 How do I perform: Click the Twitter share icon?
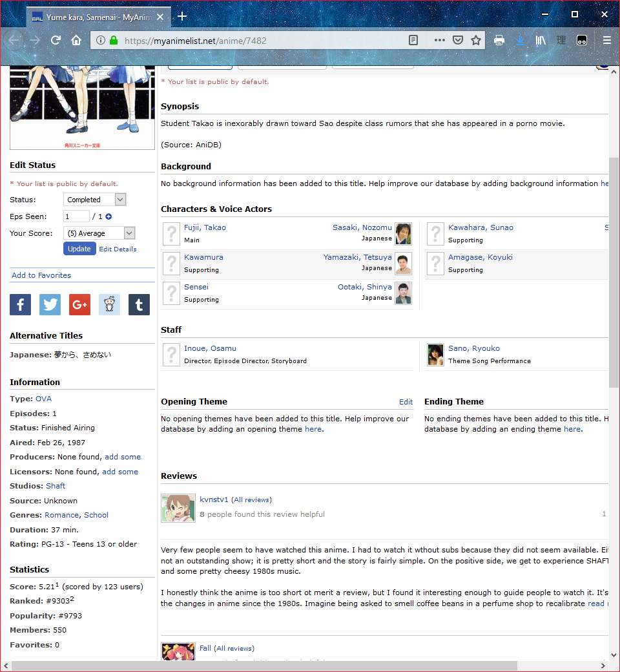coord(50,304)
